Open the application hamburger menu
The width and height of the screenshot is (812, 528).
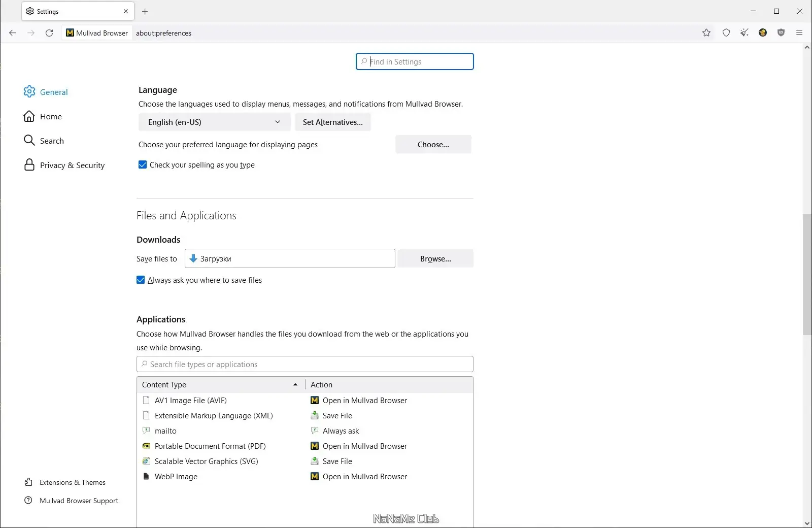click(x=799, y=33)
